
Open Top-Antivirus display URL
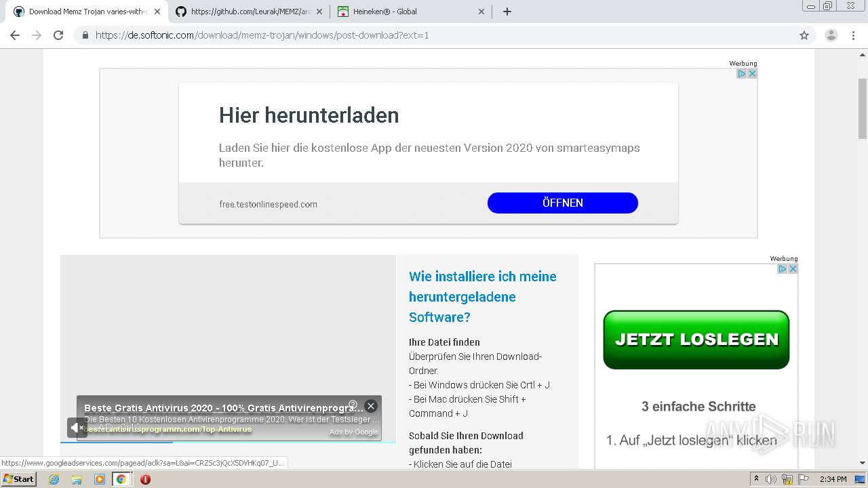click(168, 429)
